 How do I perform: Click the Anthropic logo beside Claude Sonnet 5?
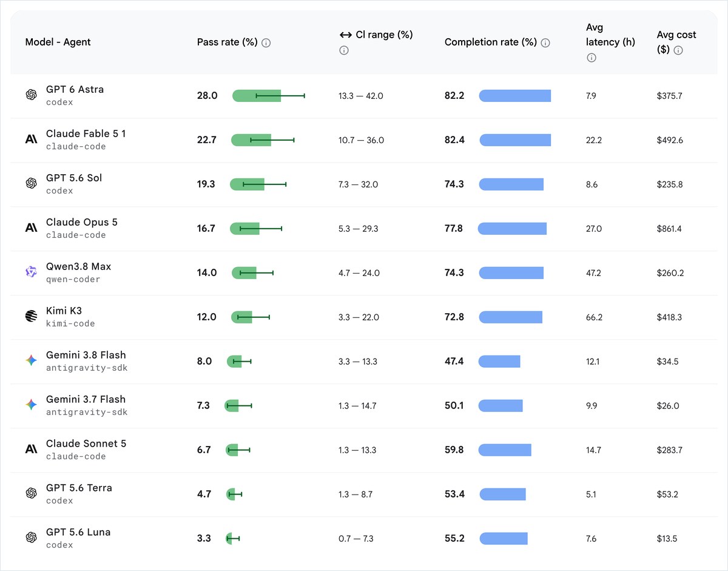tap(31, 450)
